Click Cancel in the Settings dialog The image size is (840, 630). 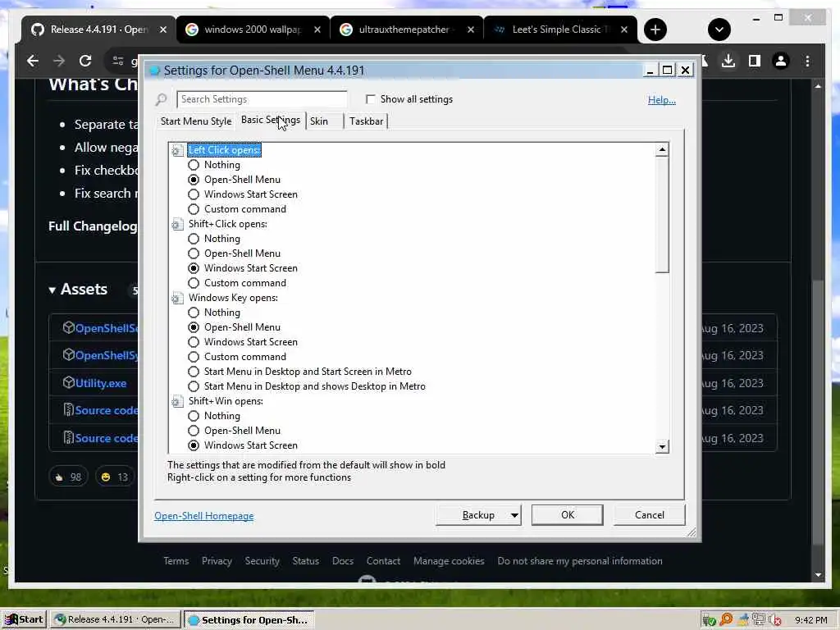650,515
